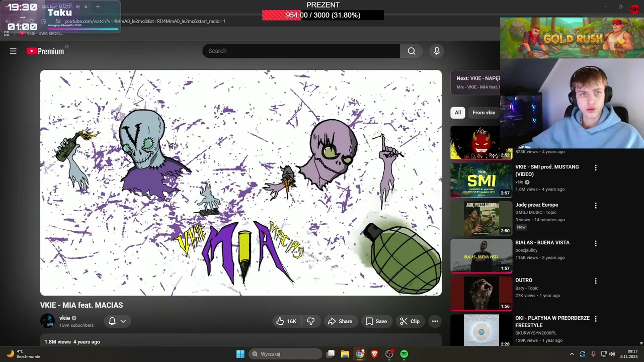Switch to Chrome on the taskbar
The width and height of the screenshot is (644, 362).
[x=360, y=354]
